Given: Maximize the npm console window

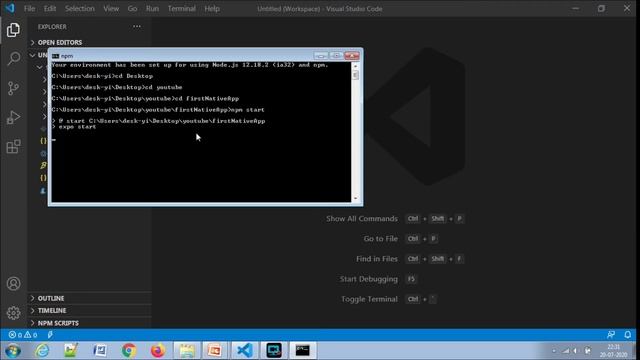Looking at the screenshot, I should [x=336, y=56].
